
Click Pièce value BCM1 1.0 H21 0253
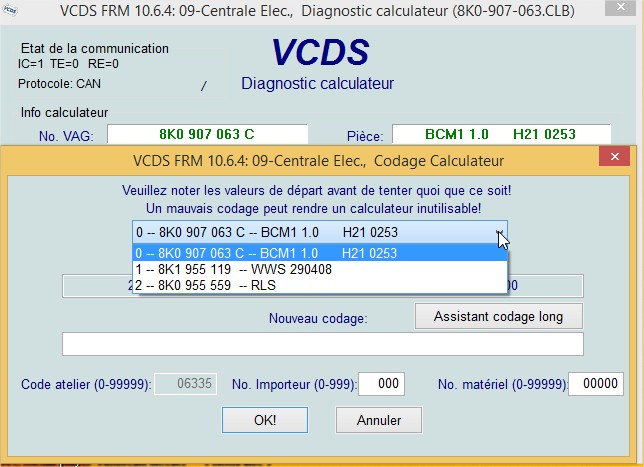coord(501,134)
